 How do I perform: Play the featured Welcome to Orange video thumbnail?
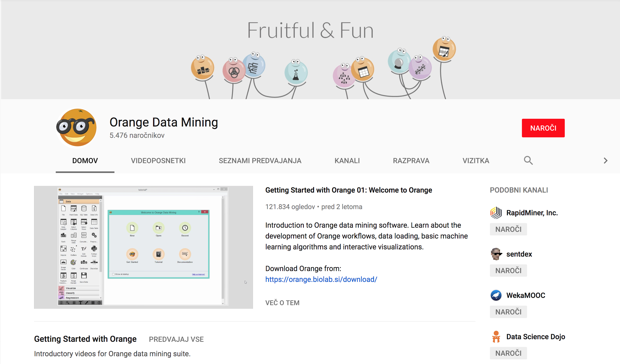click(143, 247)
